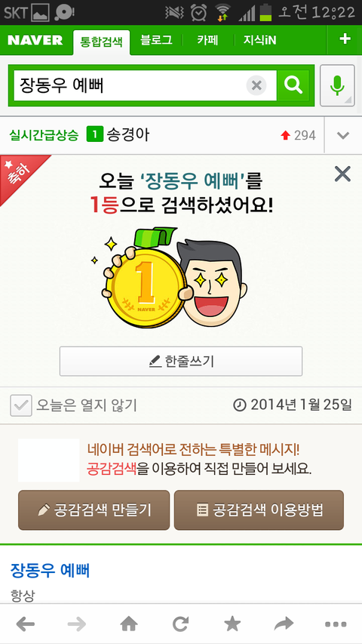Open more options three-dot menu
362x644 pixels.
tap(336, 624)
